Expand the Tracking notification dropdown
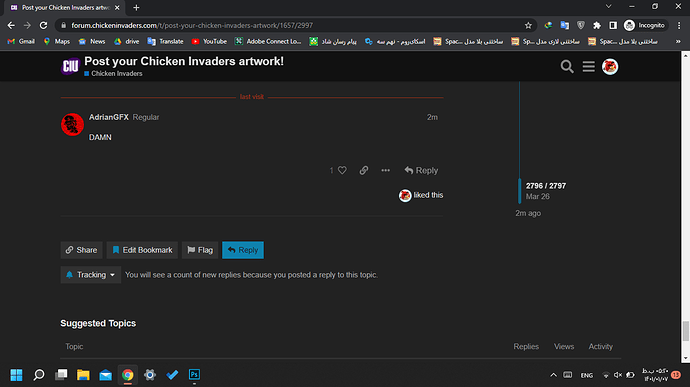The width and height of the screenshot is (690, 387). pyautogui.click(x=91, y=275)
